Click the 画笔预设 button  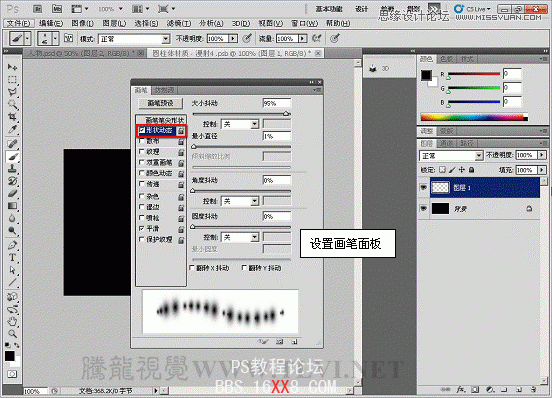[x=161, y=103]
